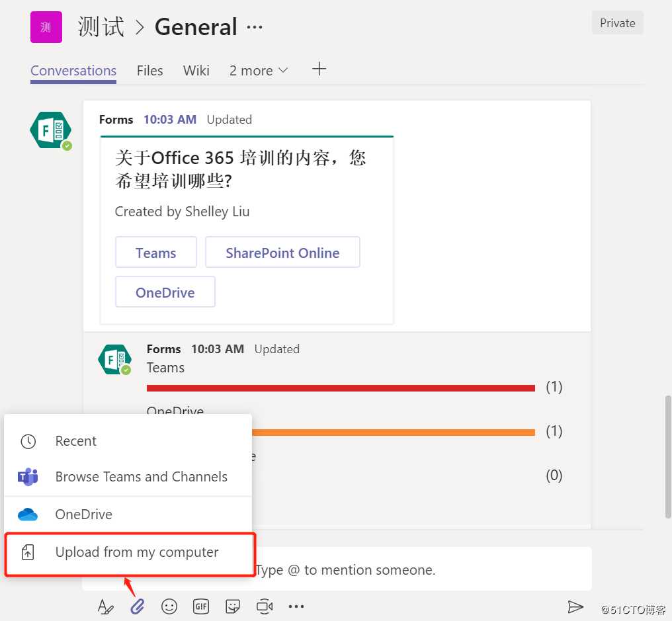Open the Files tab
Image resolution: width=672 pixels, height=621 pixels.
point(149,70)
